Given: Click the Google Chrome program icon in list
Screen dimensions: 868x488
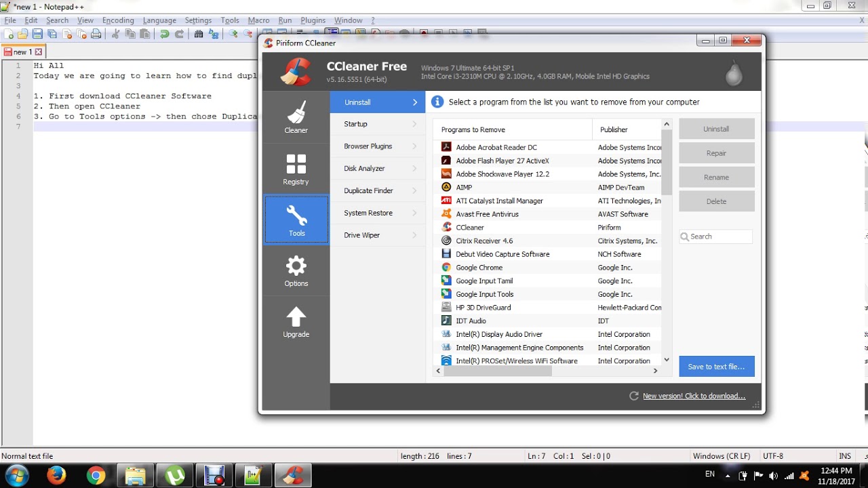Looking at the screenshot, I should click(446, 267).
